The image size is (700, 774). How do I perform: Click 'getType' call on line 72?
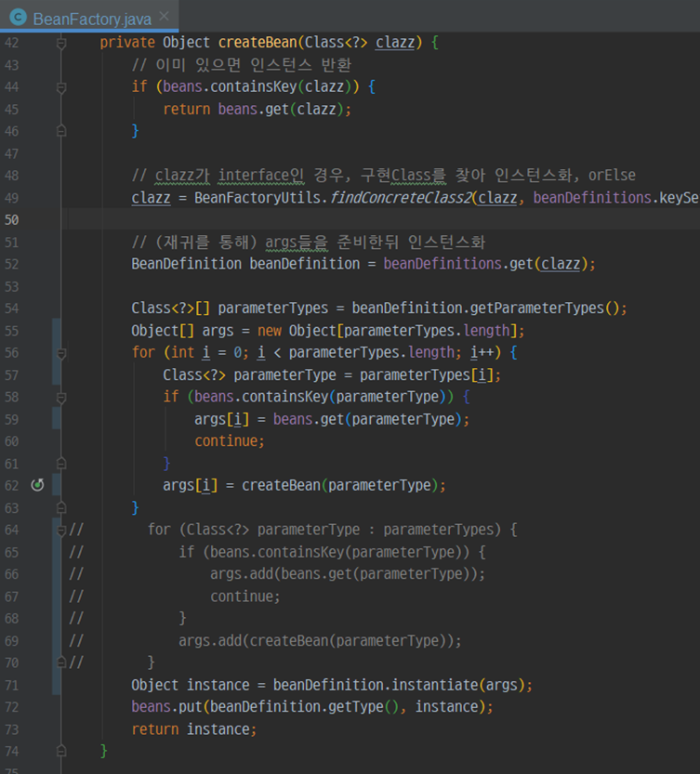(356, 707)
